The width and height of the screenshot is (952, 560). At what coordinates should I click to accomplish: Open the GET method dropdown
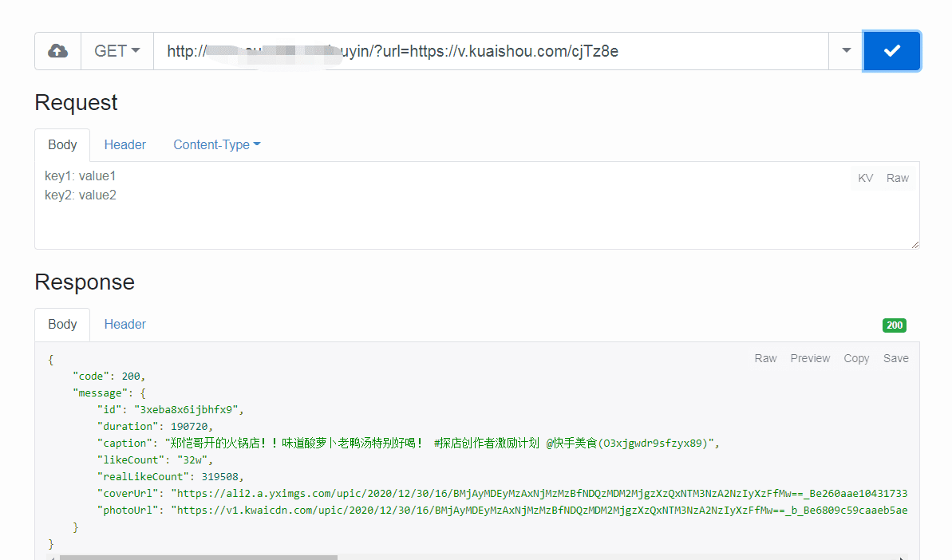pos(117,51)
